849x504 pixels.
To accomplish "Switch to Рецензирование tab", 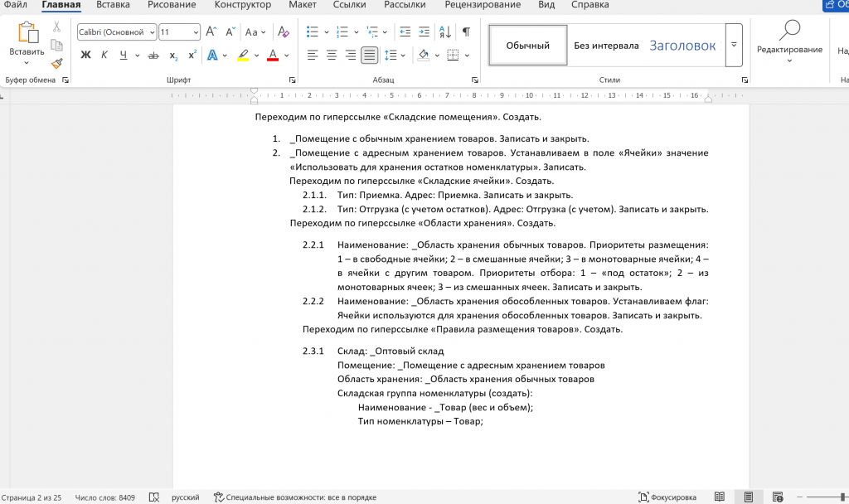I will 483,5.
